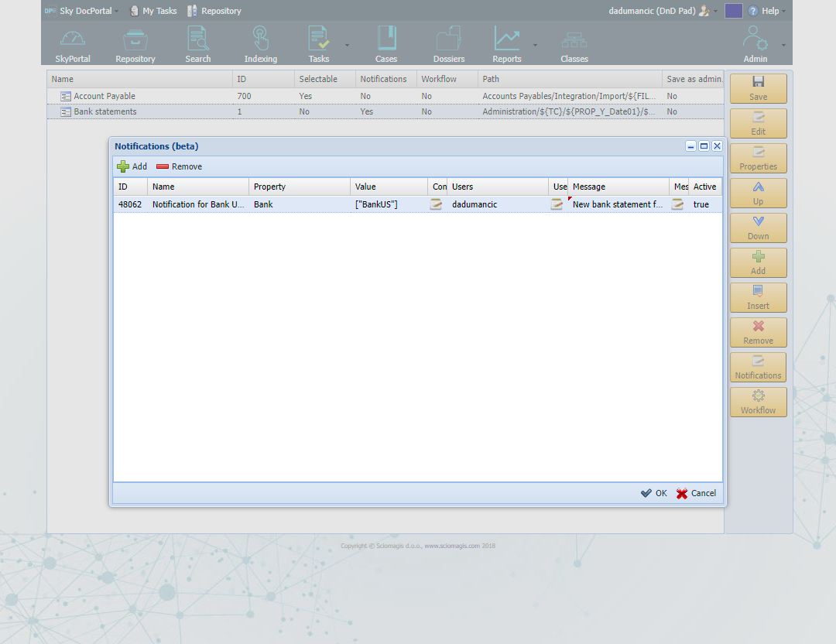The width and height of the screenshot is (836, 644).
Task: Edit message icon in notification row
Action: [x=677, y=204]
